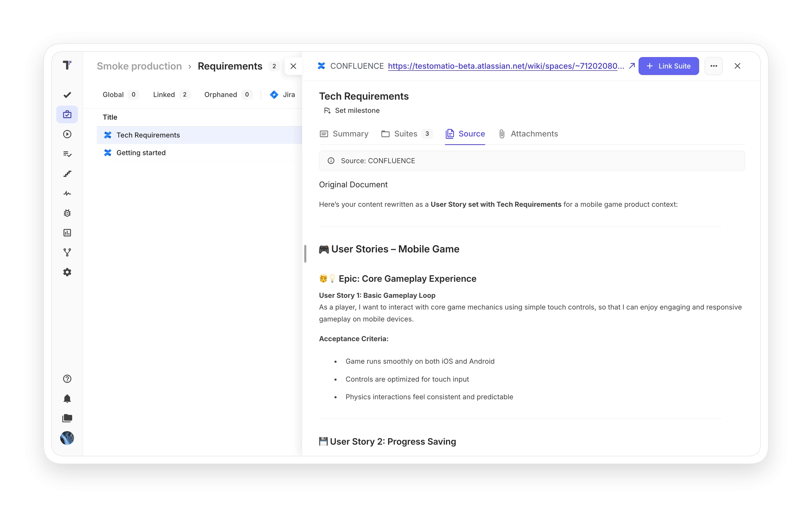This screenshot has height=523, width=812.
Task: Open the more options ellipsis menu
Action: point(713,66)
